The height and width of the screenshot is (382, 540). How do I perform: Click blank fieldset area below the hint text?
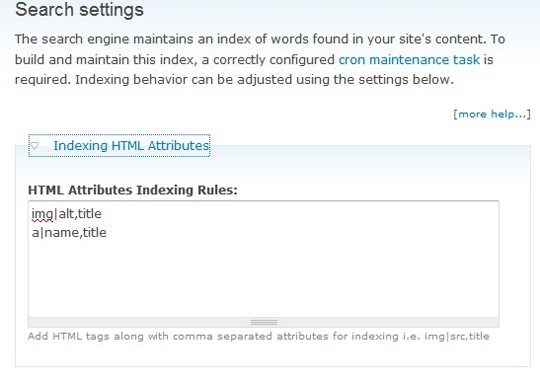[x=272, y=354]
